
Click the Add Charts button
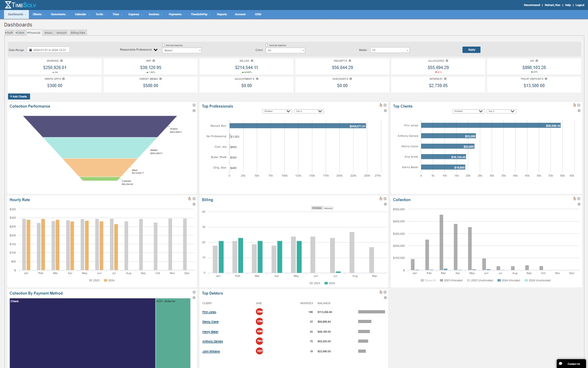click(x=19, y=96)
